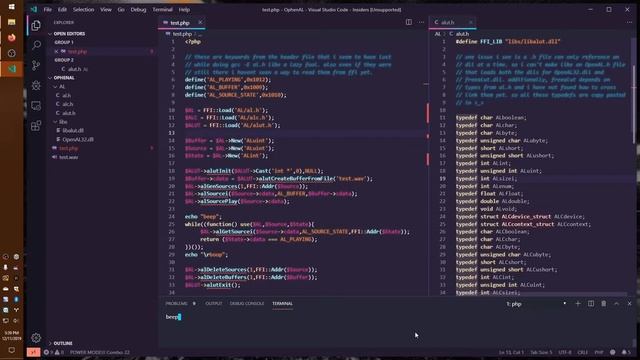Open the terminal selector dropdown '1: php'
Screen dimensions: 640x360
tap(536, 304)
